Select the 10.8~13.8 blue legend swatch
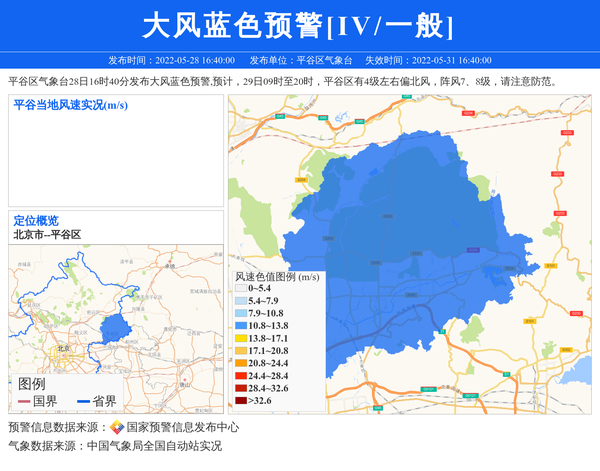The width and height of the screenshot is (600, 471). (x=240, y=326)
